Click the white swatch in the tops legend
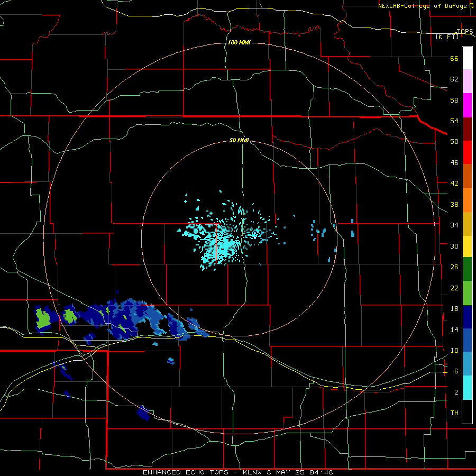Viewport: 476px width, 476px height. tap(467, 58)
